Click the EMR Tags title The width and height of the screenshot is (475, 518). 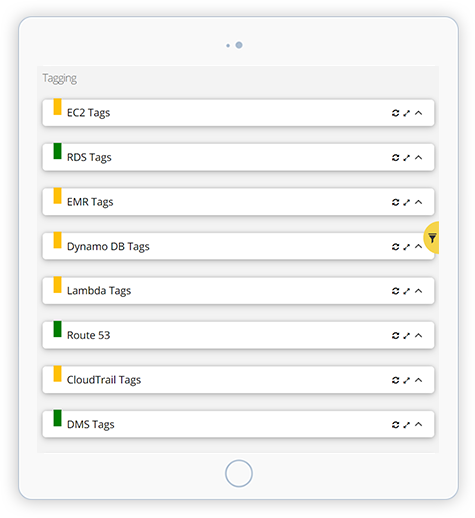tap(90, 202)
